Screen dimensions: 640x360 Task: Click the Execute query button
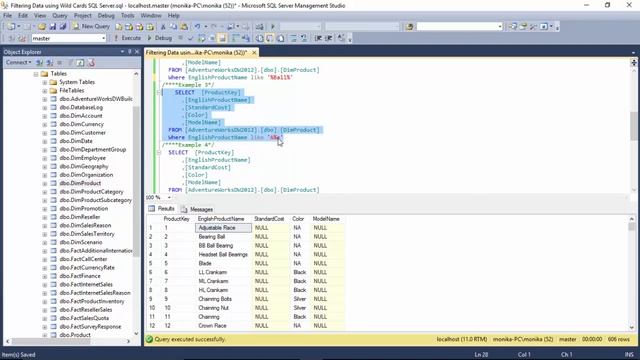coord(127,38)
